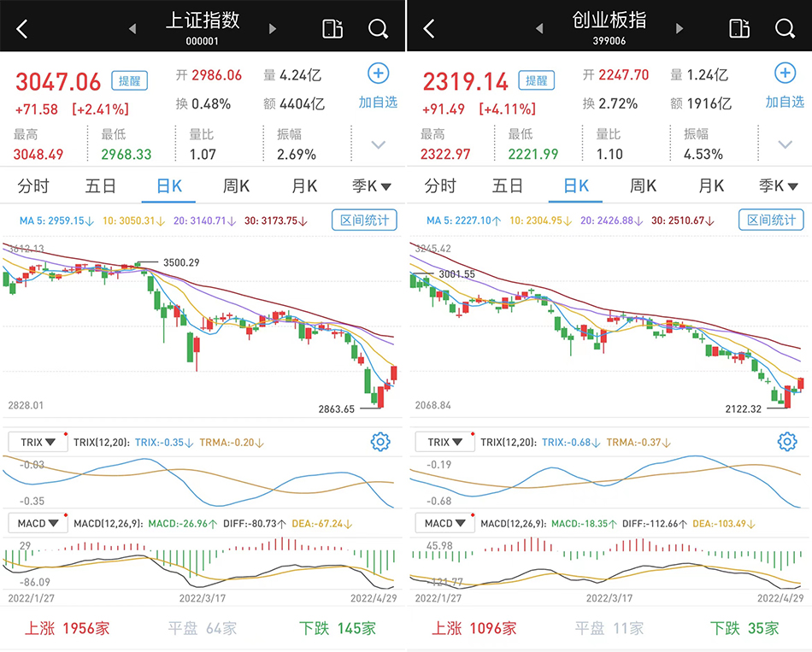Select the 周K tab on 创业板指 chart
The width and height of the screenshot is (812, 652).
pyautogui.click(x=643, y=186)
